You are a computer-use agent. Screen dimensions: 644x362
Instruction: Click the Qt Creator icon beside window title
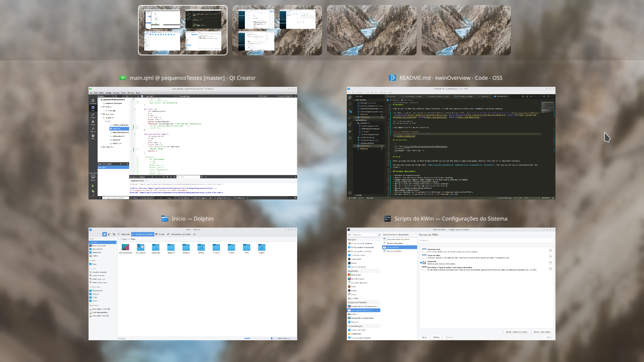click(123, 78)
